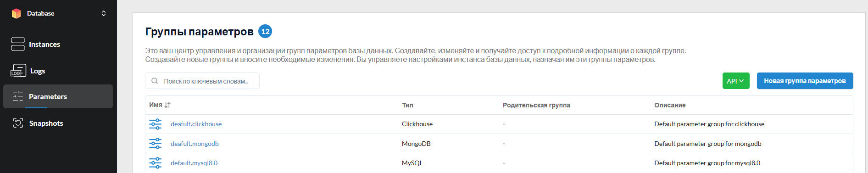
Task: Click the default.mysql8.0 row sliders icon
Action: pyautogui.click(x=156, y=163)
